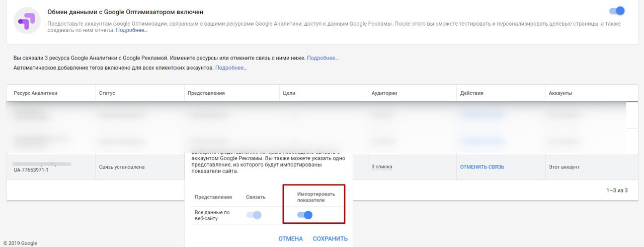Click the Действия column header
644x247 pixels.
point(471,93)
